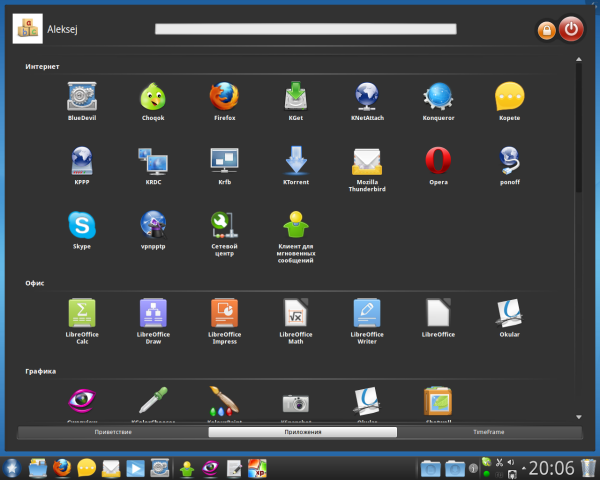Switch to the Приветствие tab
The width and height of the screenshot is (600, 480).
[x=113, y=432]
